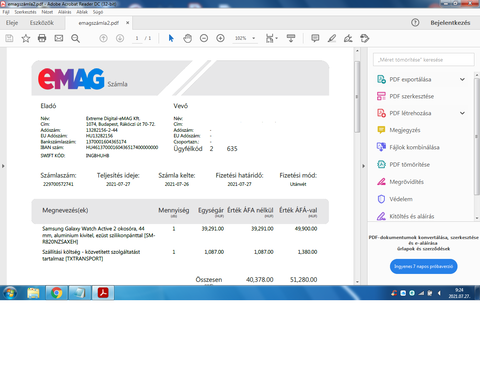The image size is (480, 376).
Task: Switch to the Eszközök tab
Action: point(42,23)
